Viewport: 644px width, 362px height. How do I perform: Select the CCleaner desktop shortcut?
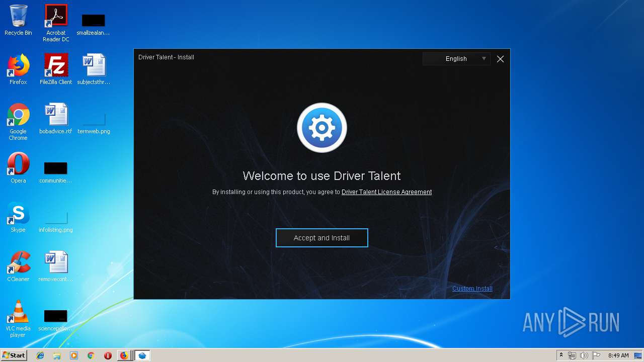point(18,266)
